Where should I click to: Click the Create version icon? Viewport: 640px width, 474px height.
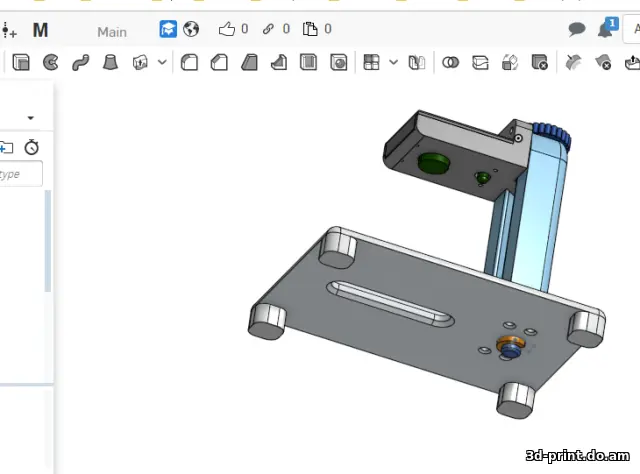point(9,30)
